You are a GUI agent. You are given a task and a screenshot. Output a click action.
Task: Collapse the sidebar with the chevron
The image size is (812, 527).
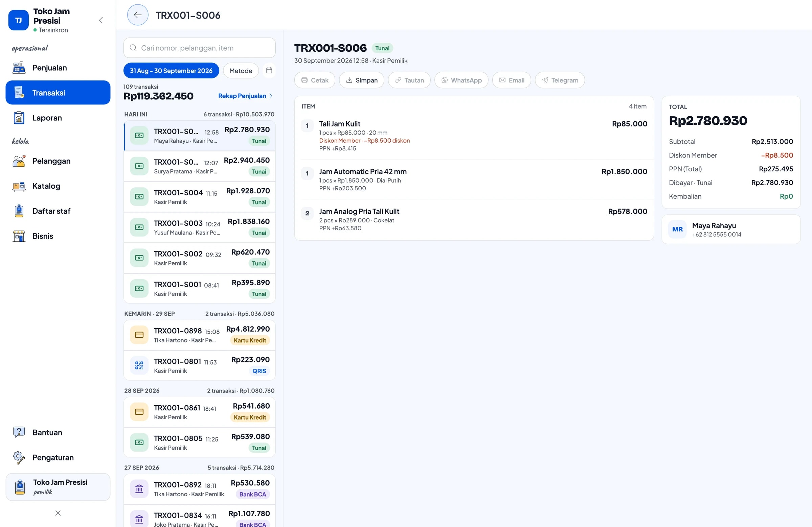[x=101, y=20]
